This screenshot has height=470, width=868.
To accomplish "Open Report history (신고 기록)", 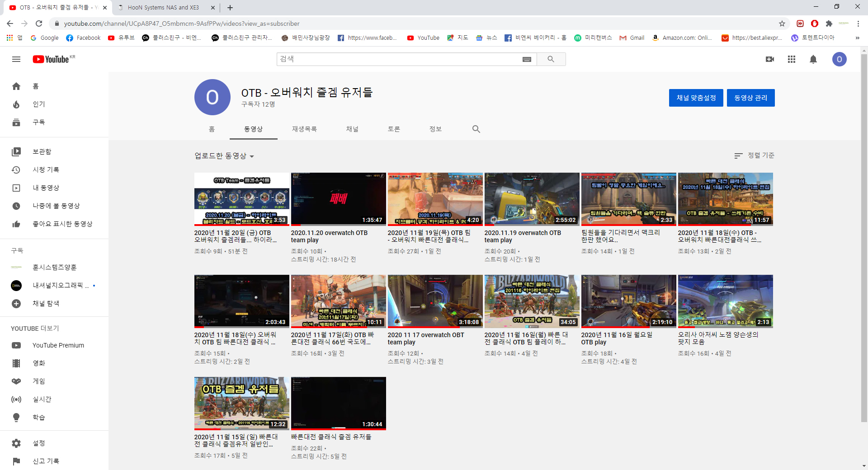I will click(x=54, y=461).
